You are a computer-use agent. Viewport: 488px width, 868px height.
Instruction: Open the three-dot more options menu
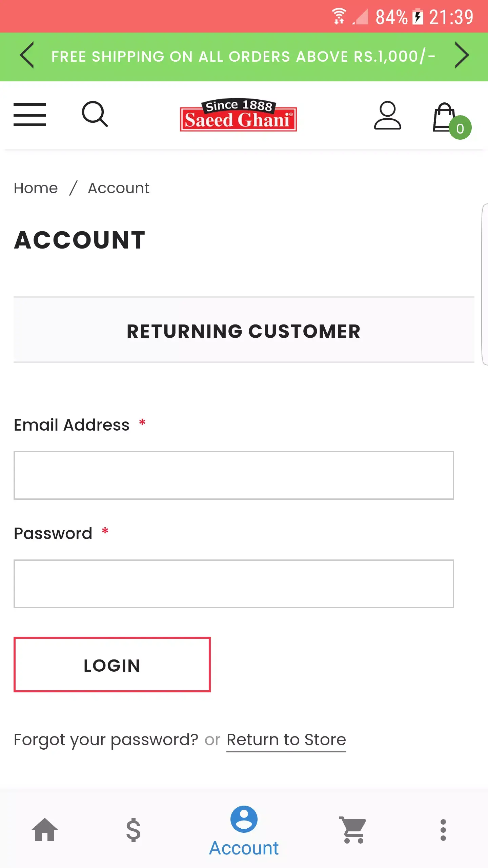pyautogui.click(x=443, y=830)
